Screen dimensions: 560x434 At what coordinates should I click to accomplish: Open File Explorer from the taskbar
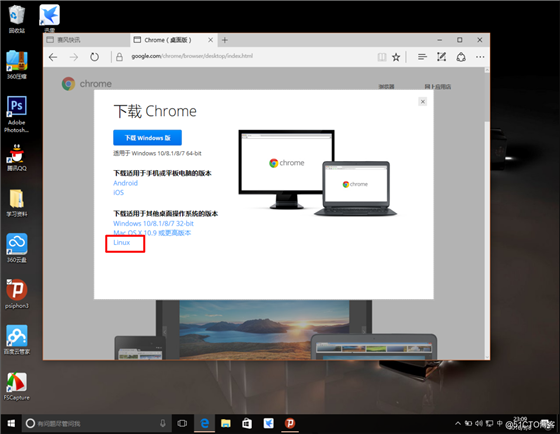(x=226, y=423)
